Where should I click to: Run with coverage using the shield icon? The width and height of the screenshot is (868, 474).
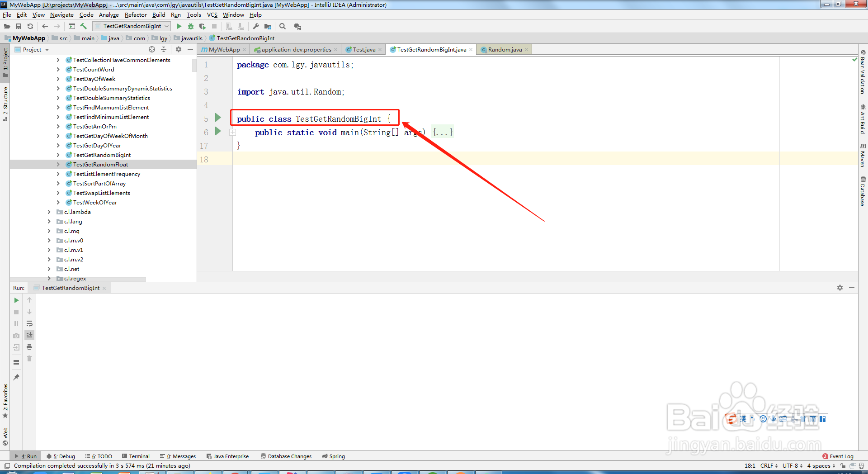[203, 26]
